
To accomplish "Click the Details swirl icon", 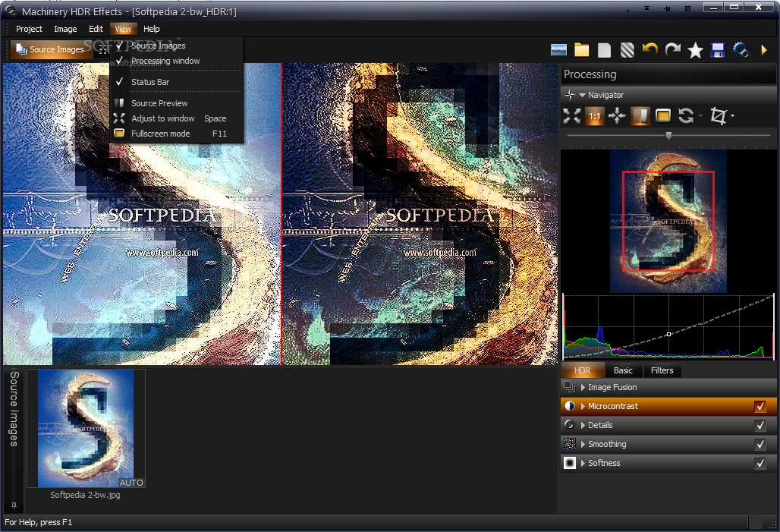I will (x=570, y=425).
